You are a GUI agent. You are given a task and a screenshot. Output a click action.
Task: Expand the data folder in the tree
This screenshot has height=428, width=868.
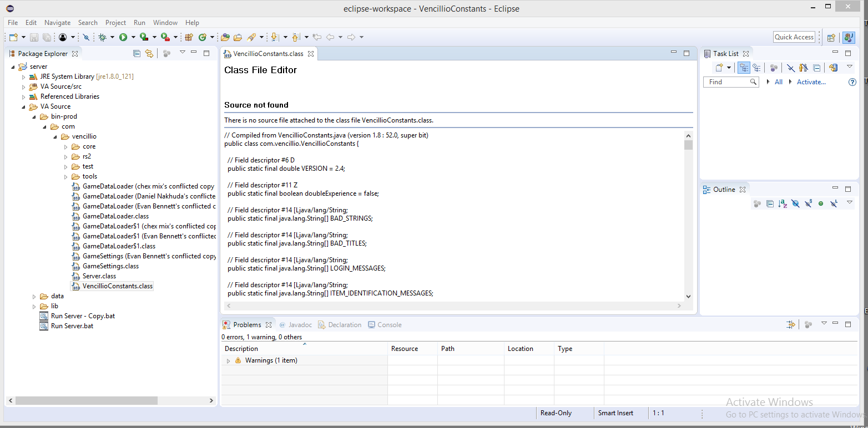click(34, 296)
